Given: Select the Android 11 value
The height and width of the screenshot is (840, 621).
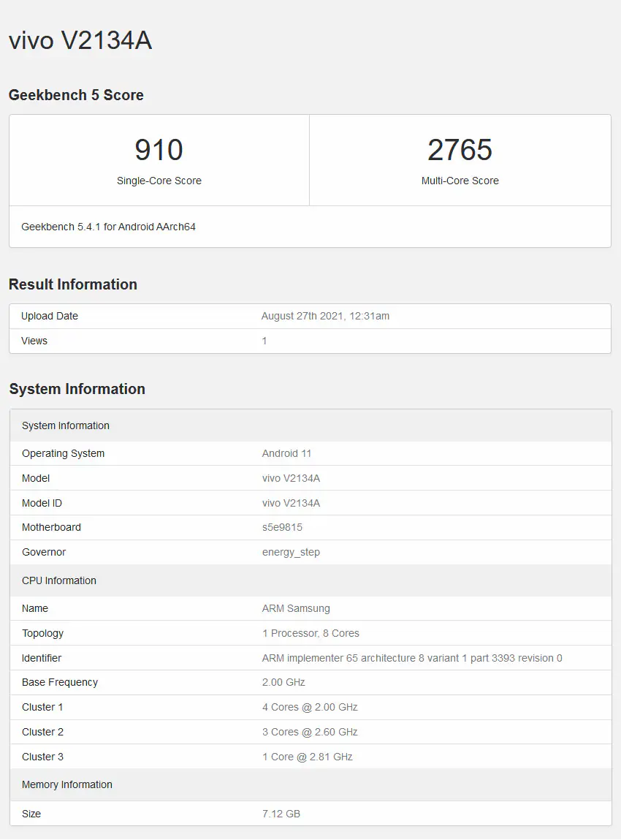Looking at the screenshot, I should tap(286, 453).
